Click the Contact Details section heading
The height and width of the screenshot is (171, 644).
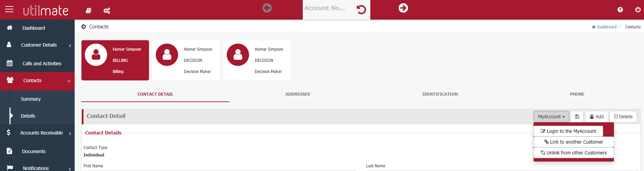[x=103, y=133]
